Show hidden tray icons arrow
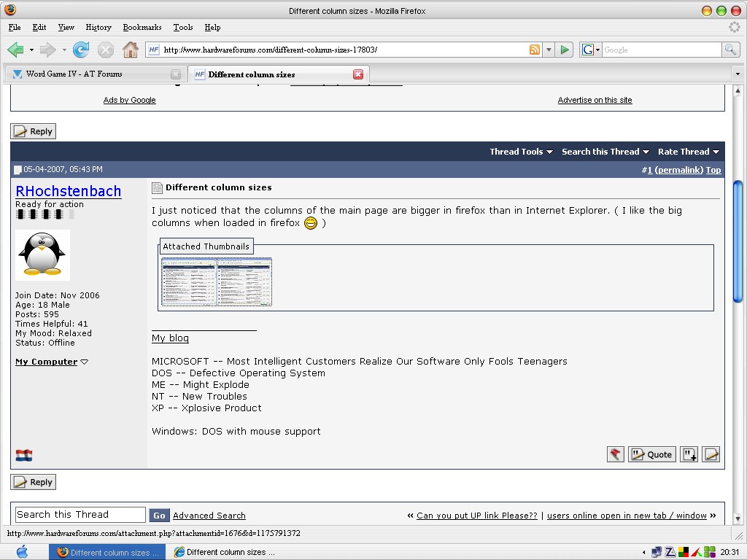Screen dimensions: 747x560 (x=643, y=553)
